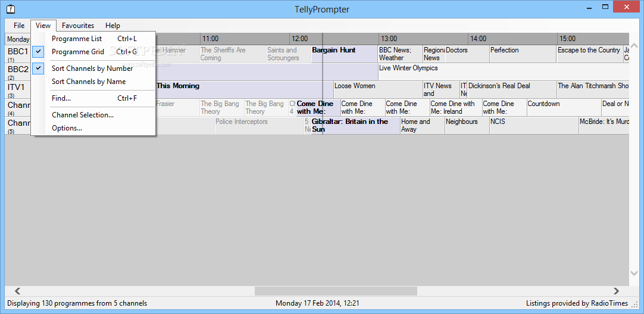Click the ITV1 channel header
Viewport: 644px width, 314px height.
click(x=18, y=89)
